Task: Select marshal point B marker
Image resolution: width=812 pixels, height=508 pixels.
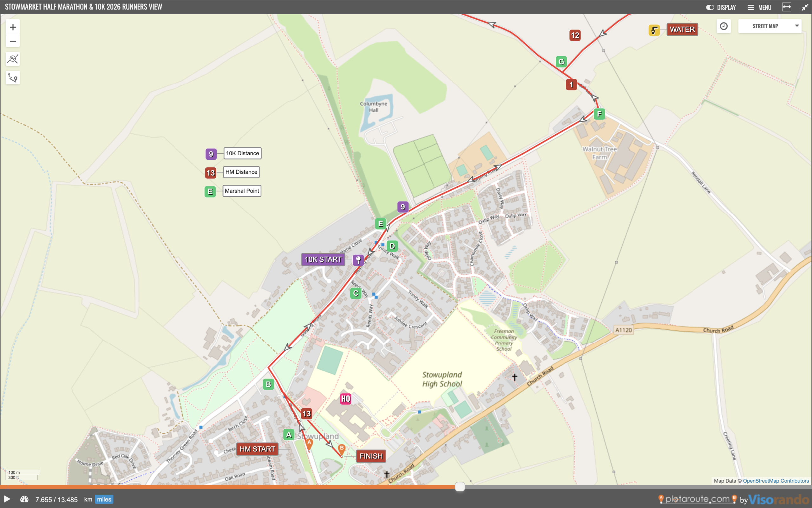Action: [x=268, y=384]
